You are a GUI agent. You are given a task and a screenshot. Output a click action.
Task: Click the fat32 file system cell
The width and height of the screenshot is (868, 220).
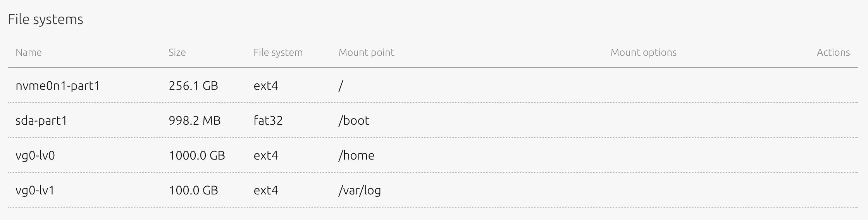(268, 120)
